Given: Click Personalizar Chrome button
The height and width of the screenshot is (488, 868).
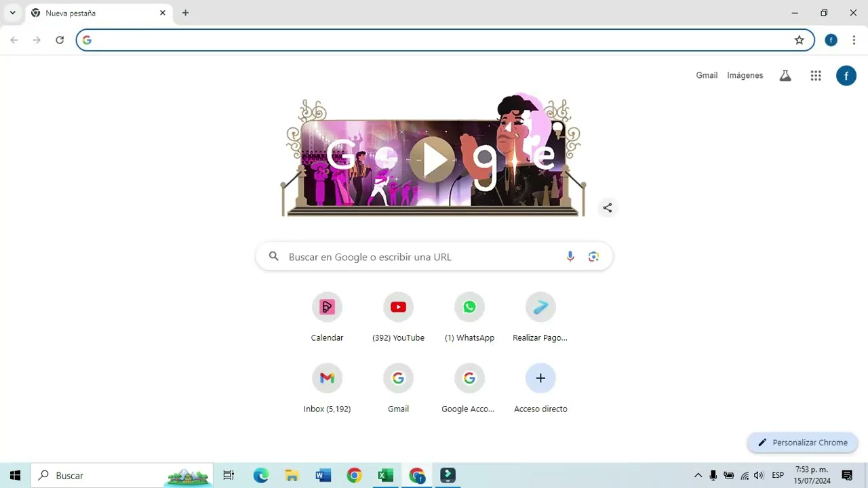Looking at the screenshot, I should (x=803, y=443).
